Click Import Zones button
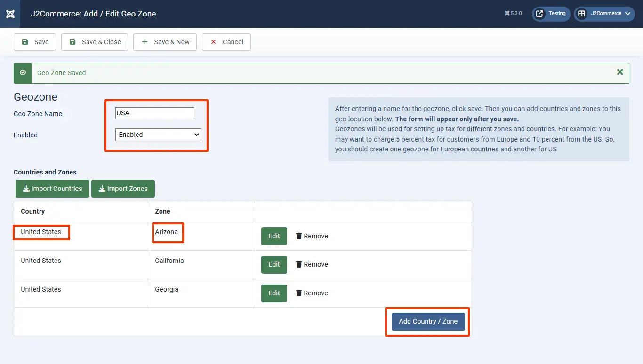 (x=123, y=189)
